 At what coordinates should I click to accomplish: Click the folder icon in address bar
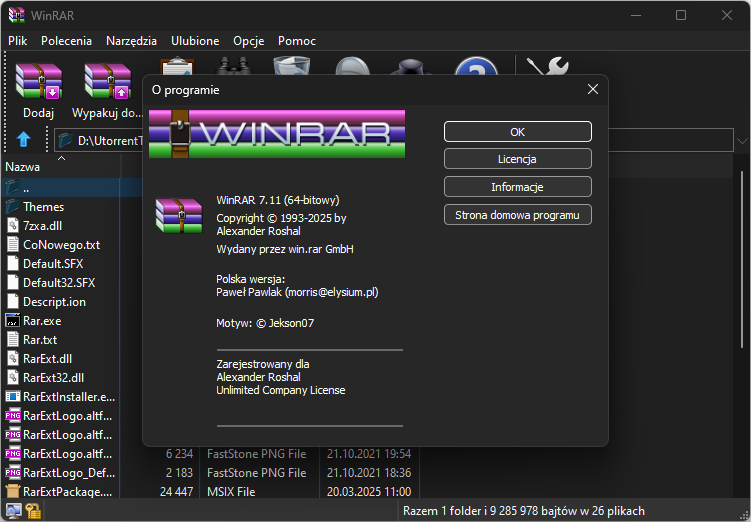point(65,140)
